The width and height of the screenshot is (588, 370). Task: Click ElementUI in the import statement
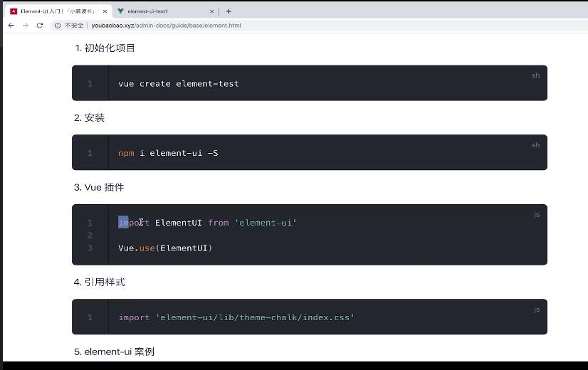pos(179,223)
